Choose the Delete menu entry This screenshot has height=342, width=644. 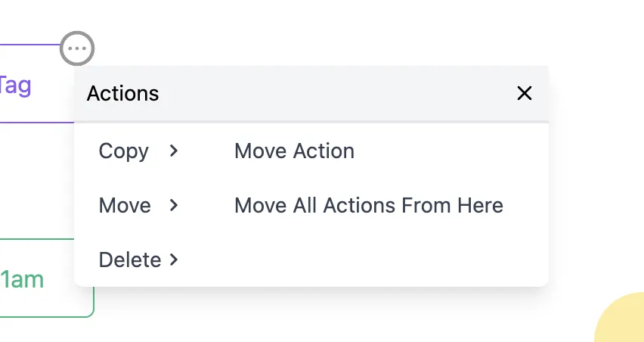[x=130, y=260]
